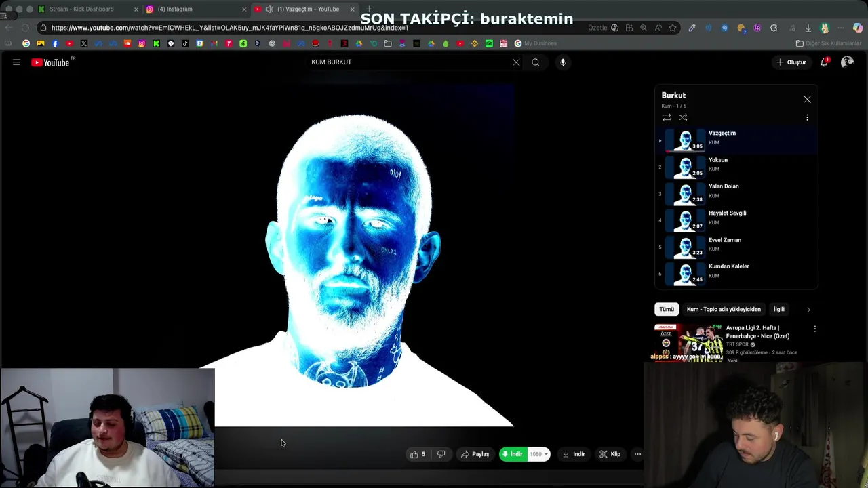Bookmark this page with star icon
The width and height of the screenshot is (868, 488).
coord(673,28)
